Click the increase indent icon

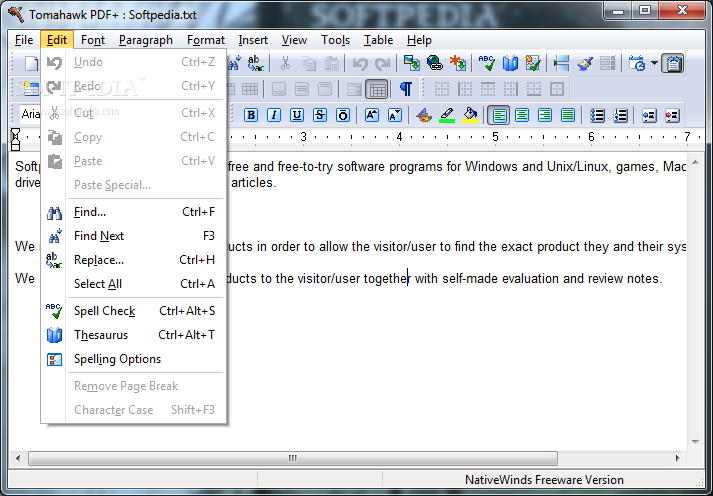[672, 115]
